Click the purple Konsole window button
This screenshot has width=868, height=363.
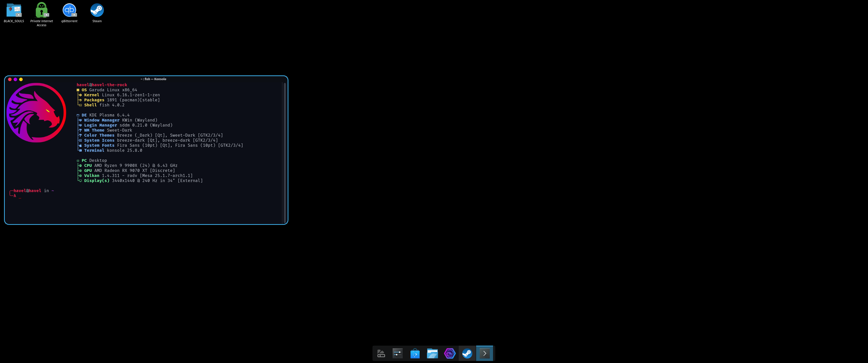point(15,79)
